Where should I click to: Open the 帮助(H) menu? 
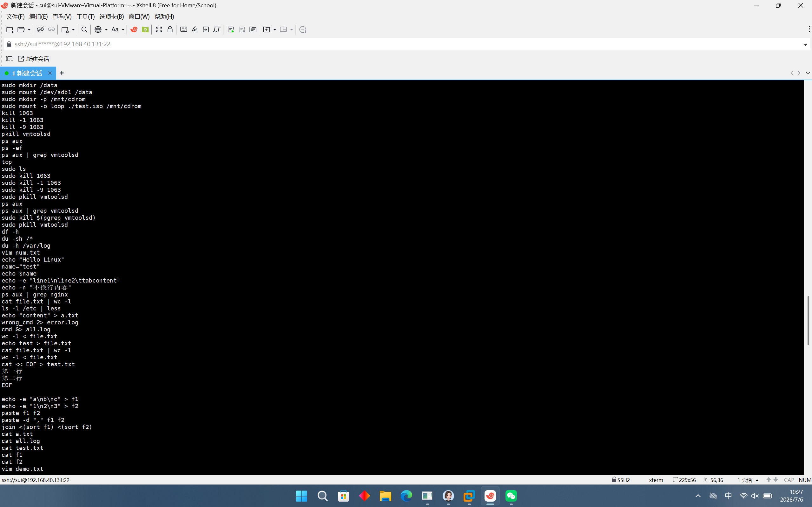(x=164, y=16)
